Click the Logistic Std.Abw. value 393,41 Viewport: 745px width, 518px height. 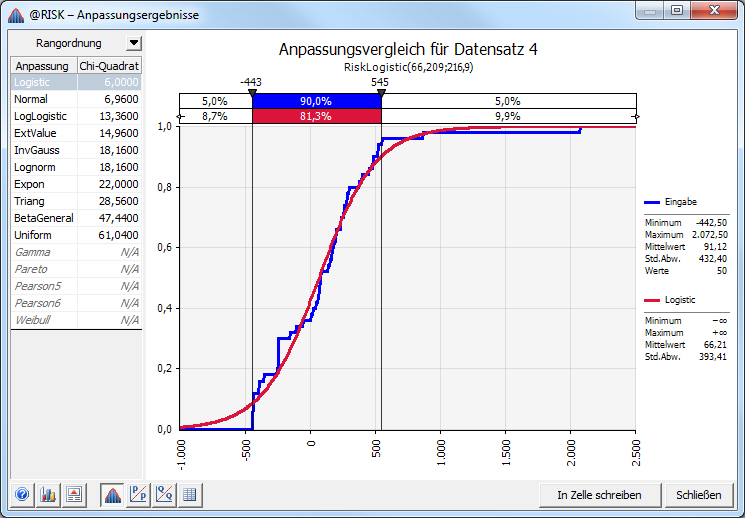pyautogui.click(x=713, y=356)
